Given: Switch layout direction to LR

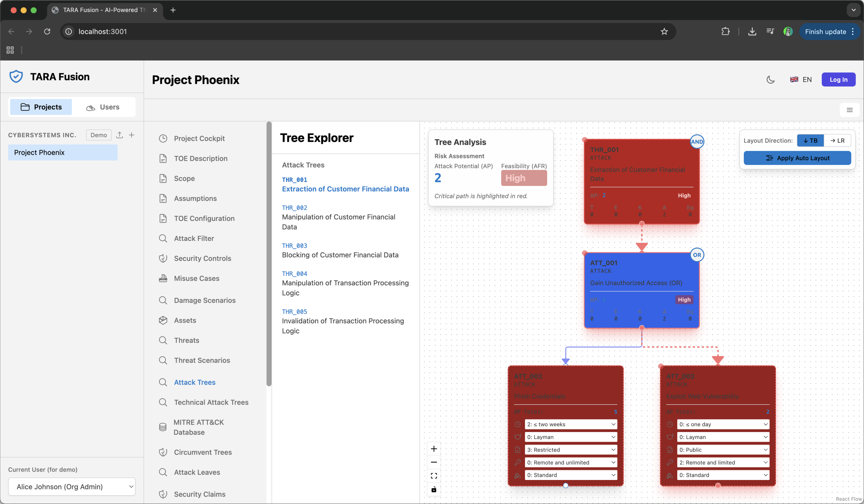Looking at the screenshot, I should click(x=837, y=141).
